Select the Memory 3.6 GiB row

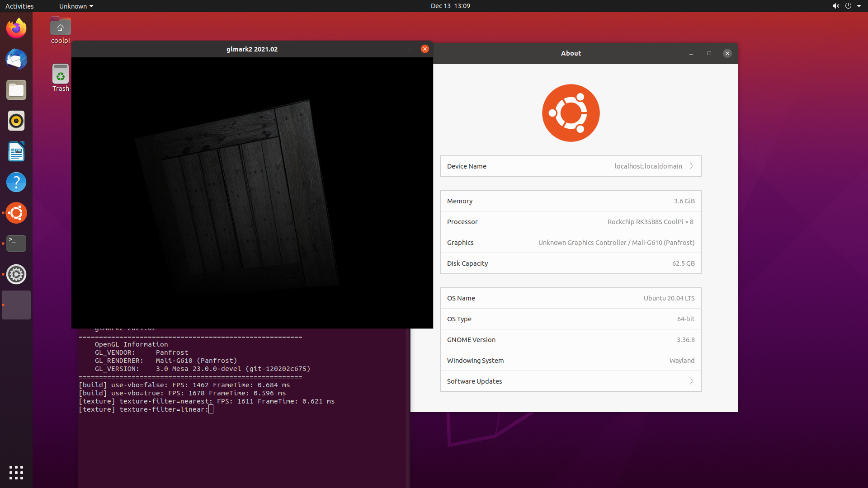click(571, 201)
